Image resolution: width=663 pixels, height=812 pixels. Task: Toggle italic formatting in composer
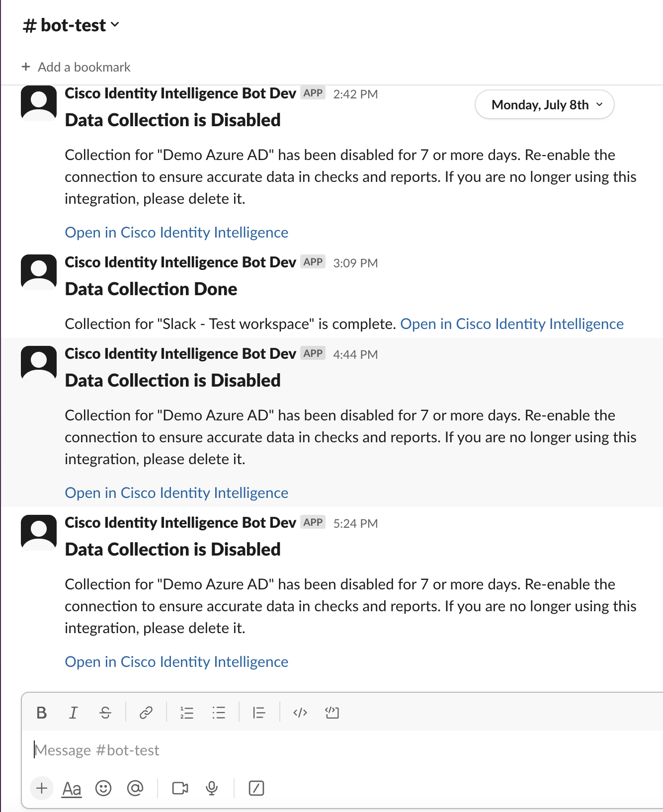point(74,713)
